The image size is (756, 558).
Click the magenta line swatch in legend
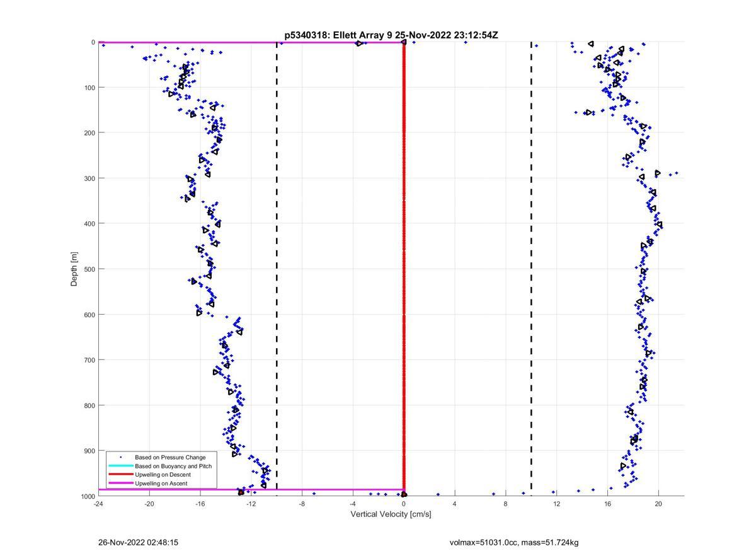(120, 484)
